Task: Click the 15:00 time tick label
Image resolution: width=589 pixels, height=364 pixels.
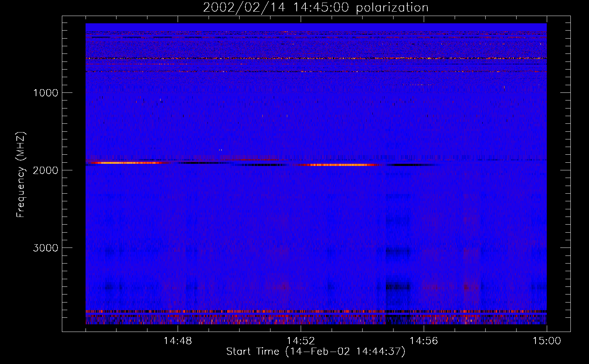Action: [547, 341]
